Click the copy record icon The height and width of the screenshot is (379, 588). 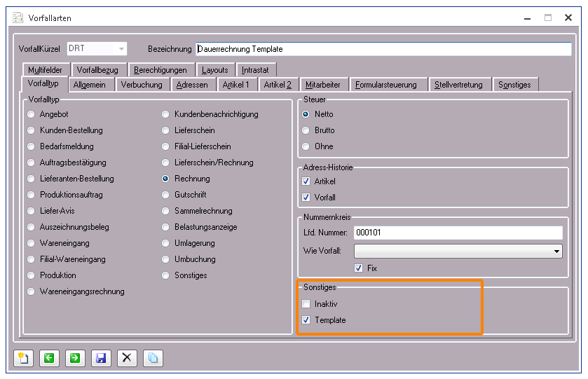pos(153,358)
